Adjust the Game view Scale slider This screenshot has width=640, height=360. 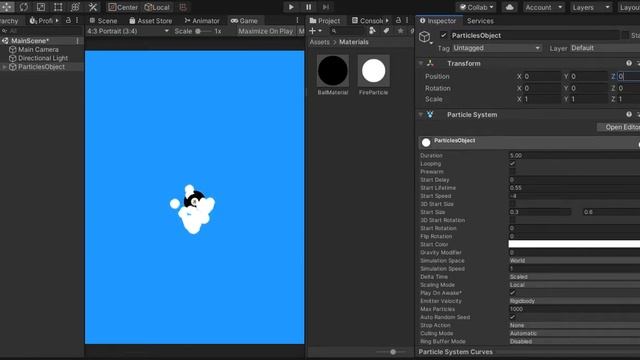(x=203, y=31)
